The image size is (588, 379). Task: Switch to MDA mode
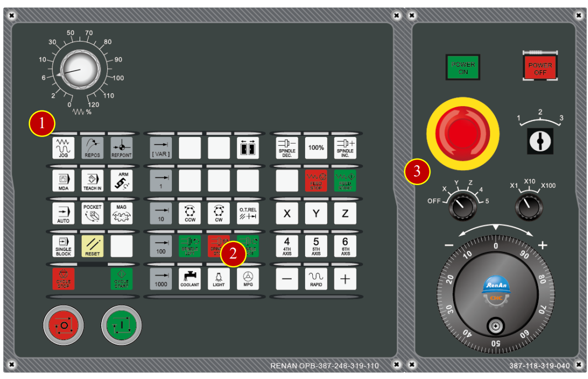[64, 181]
